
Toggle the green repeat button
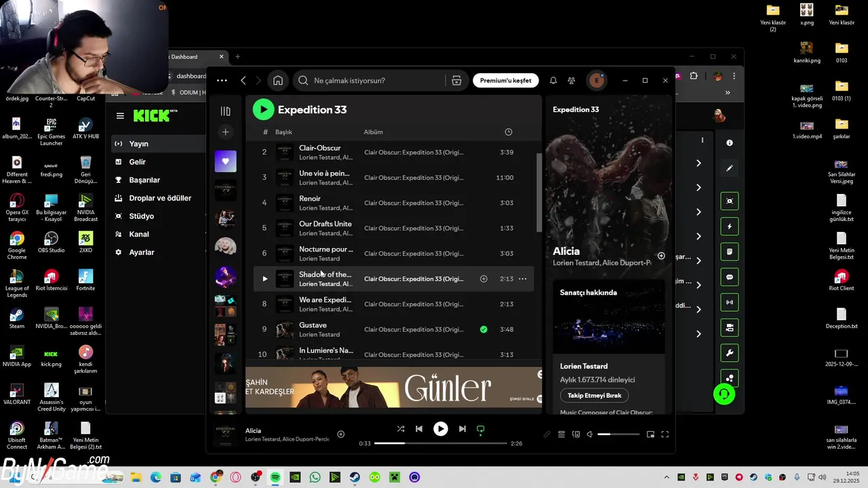coord(481,429)
